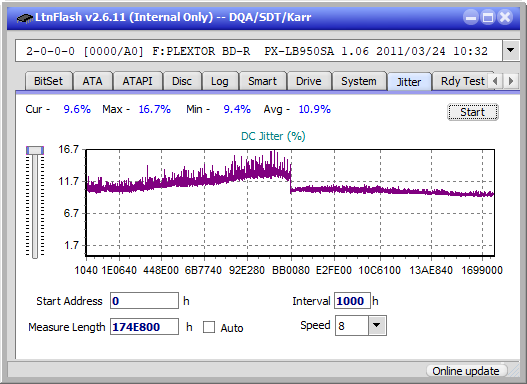The height and width of the screenshot is (384, 527).
Task: Open the Rdy Test tab
Action: (x=462, y=81)
